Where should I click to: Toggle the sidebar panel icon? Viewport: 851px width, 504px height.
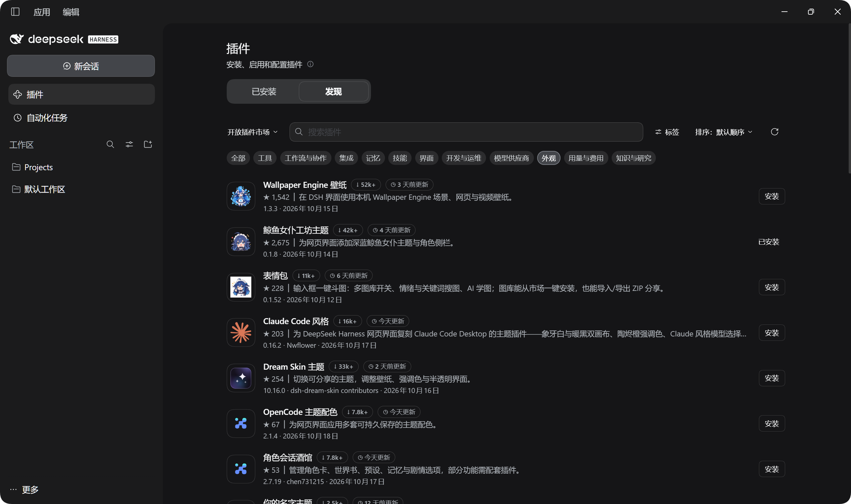[x=15, y=12]
